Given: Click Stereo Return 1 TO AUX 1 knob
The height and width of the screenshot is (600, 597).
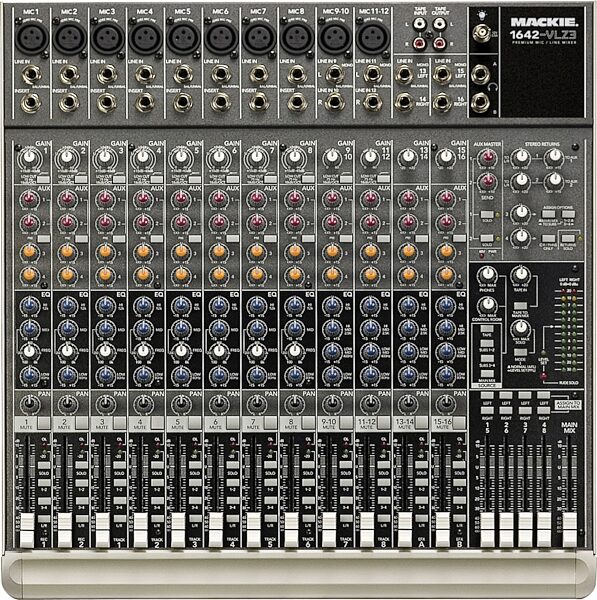Looking at the screenshot, I should [x=553, y=157].
